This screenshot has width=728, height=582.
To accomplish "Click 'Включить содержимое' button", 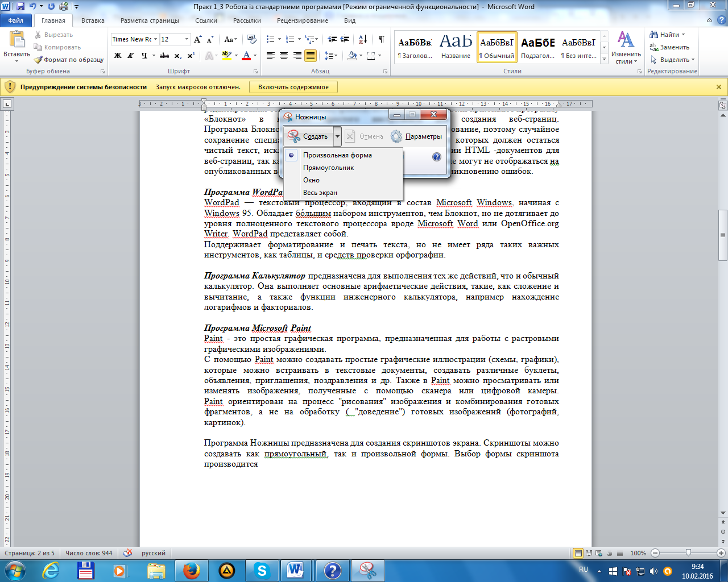I will coord(293,87).
